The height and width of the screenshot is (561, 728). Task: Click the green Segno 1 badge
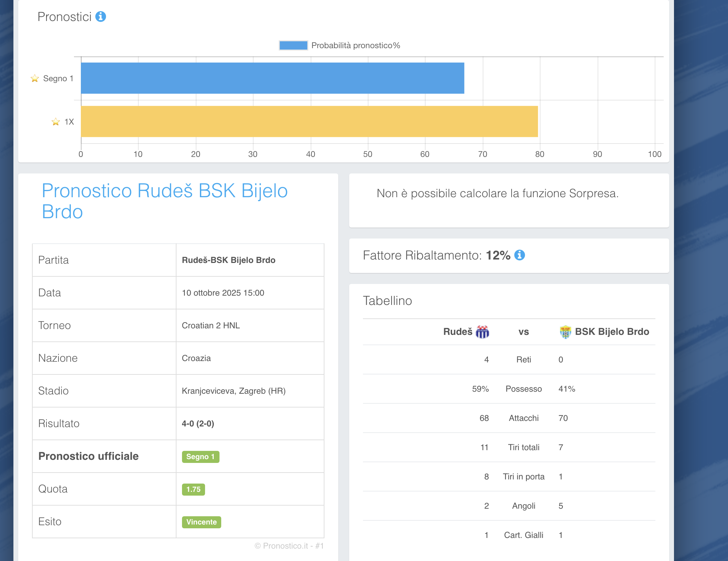tap(201, 457)
